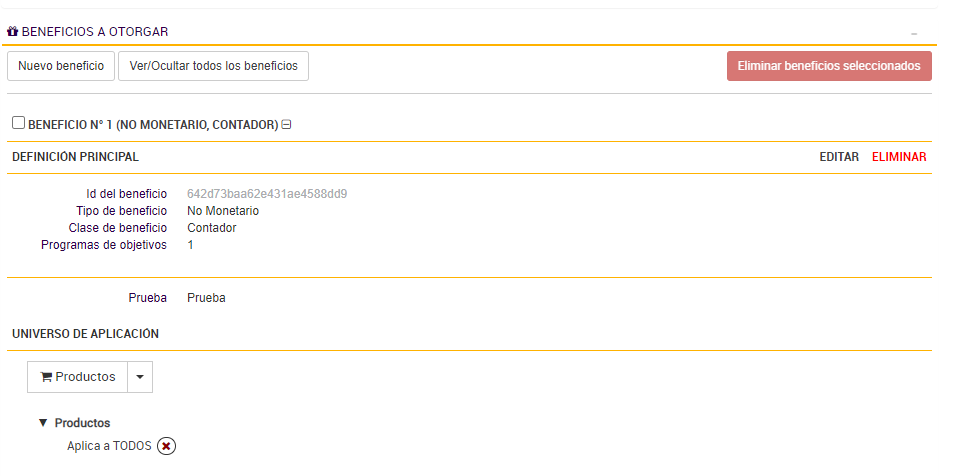The image size is (969, 476).
Task: Click Ver/Ocultar todos los beneficios
Action: 213,66
